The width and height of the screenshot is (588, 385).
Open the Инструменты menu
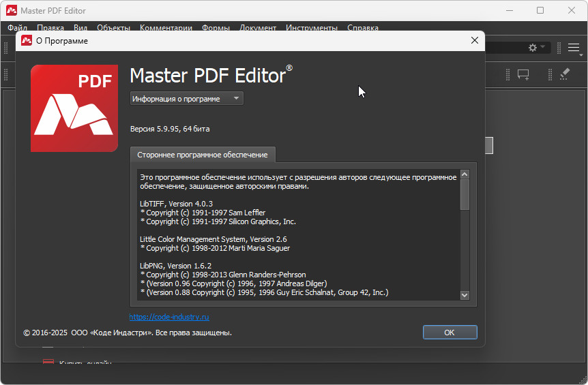(x=311, y=28)
